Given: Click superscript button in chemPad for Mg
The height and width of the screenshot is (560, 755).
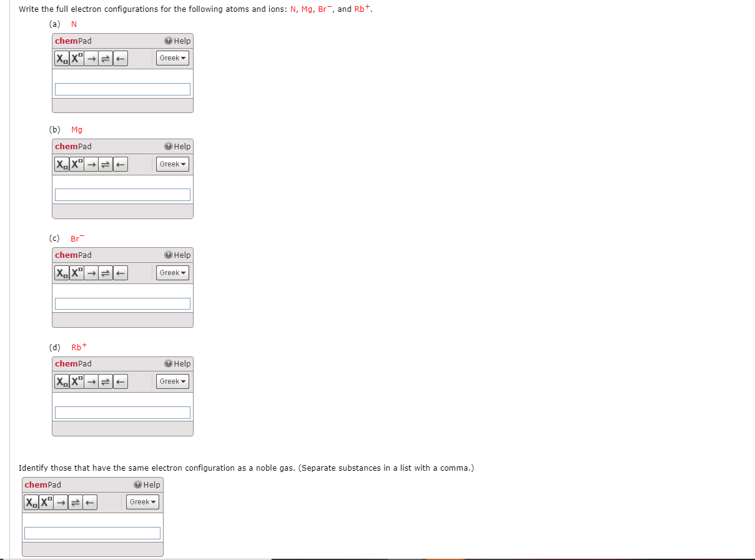Looking at the screenshot, I should (77, 165).
